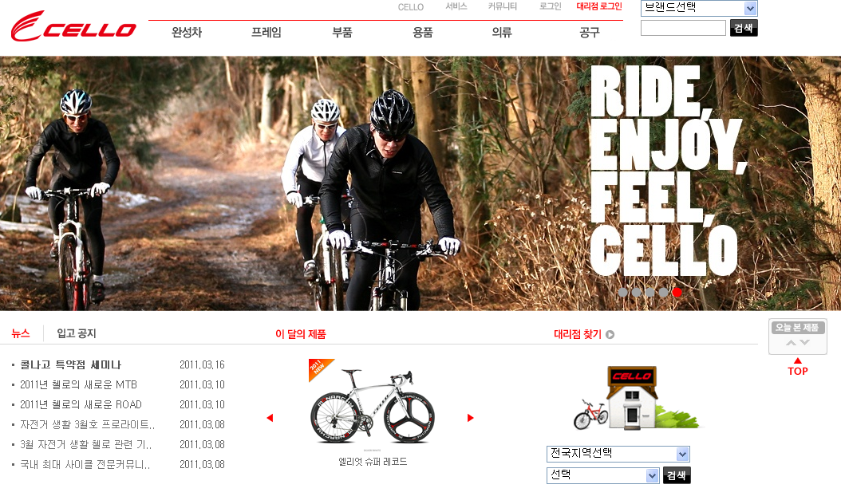Click the CELLO store house icon
This screenshot has width=841, height=504.
pyautogui.click(x=632, y=398)
